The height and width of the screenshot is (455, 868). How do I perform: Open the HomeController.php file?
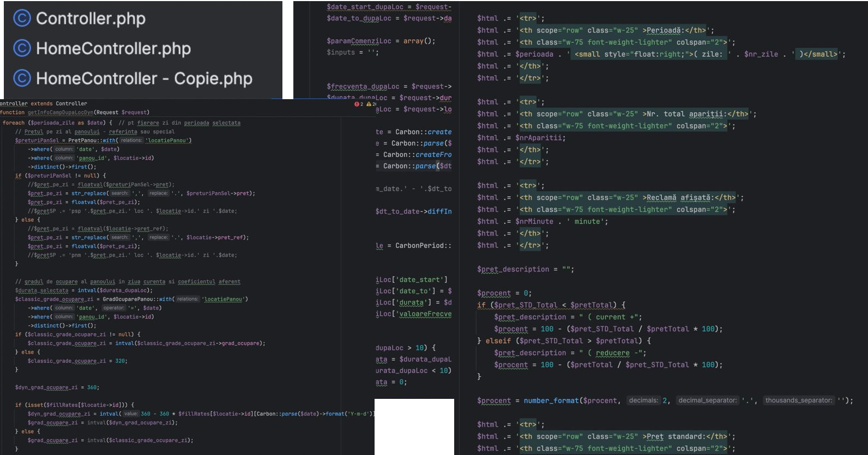click(x=113, y=48)
